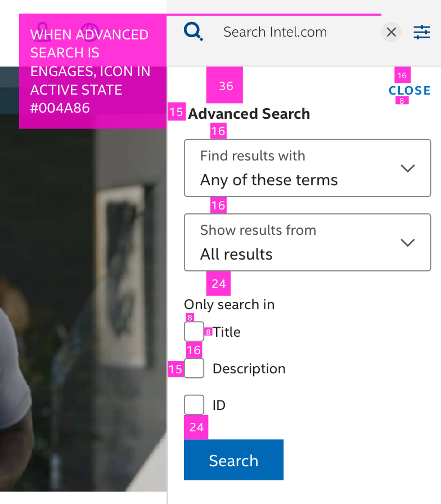
Task: Click the magnifying glass search icon
Action: pyautogui.click(x=193, y=32)
